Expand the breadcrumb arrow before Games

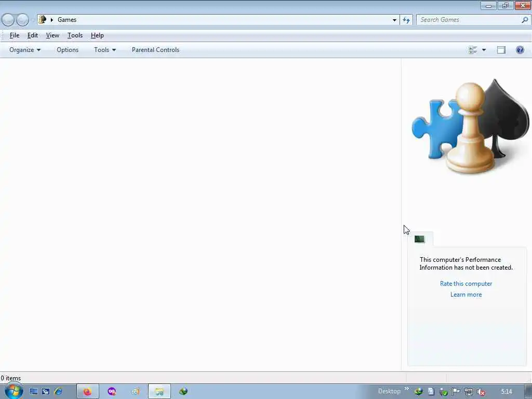coord(52,20)
